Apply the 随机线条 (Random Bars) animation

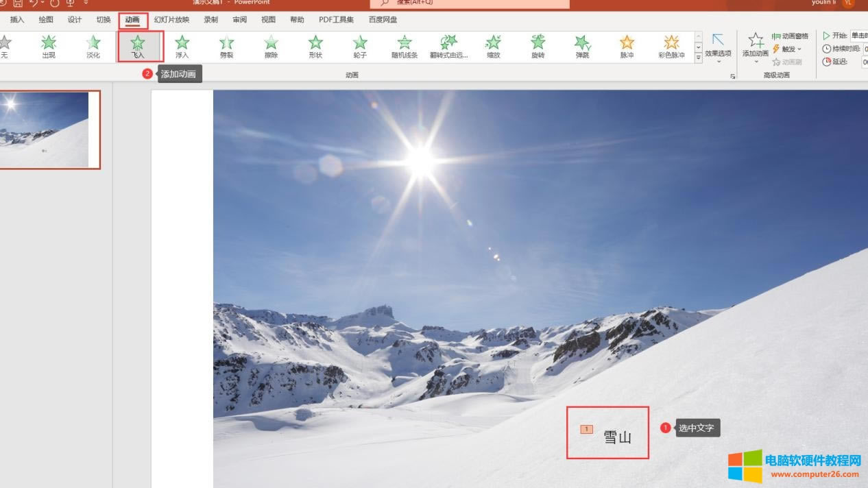[405, 47]
